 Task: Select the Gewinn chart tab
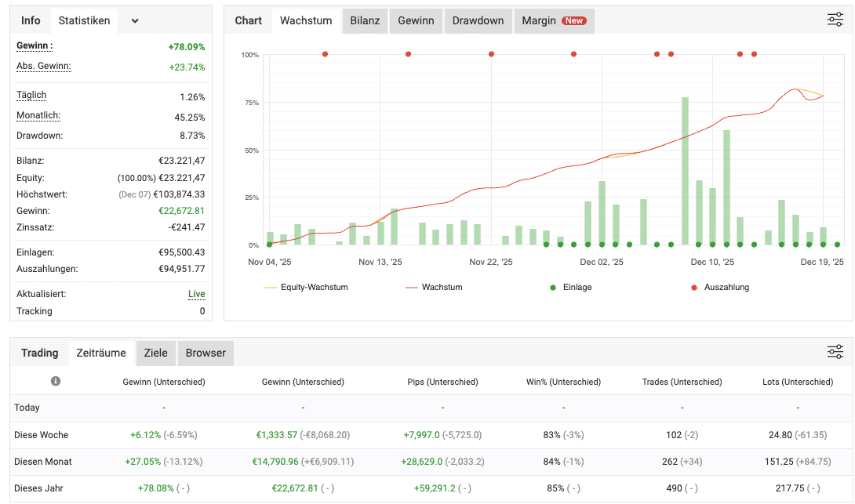click(x=416, y=21)
